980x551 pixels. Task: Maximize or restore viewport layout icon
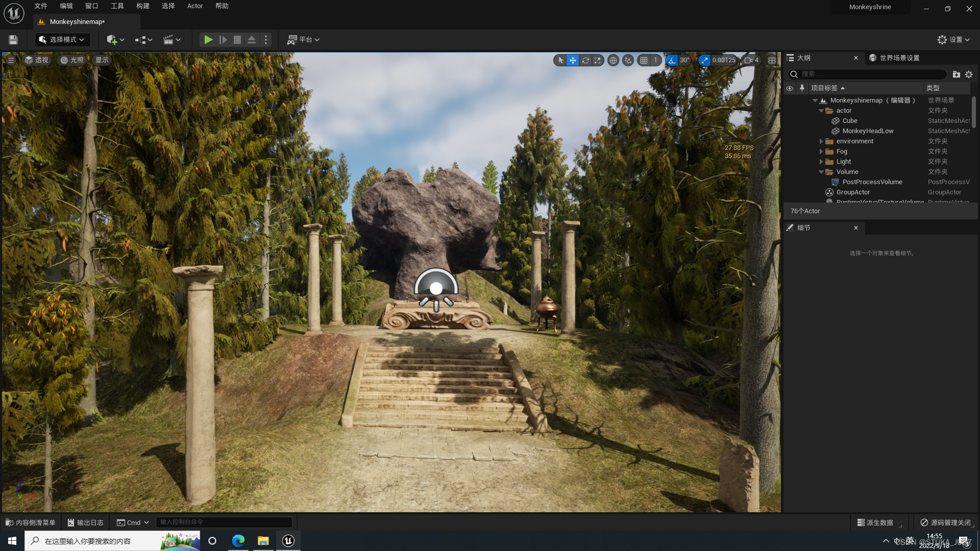point(772,60)
